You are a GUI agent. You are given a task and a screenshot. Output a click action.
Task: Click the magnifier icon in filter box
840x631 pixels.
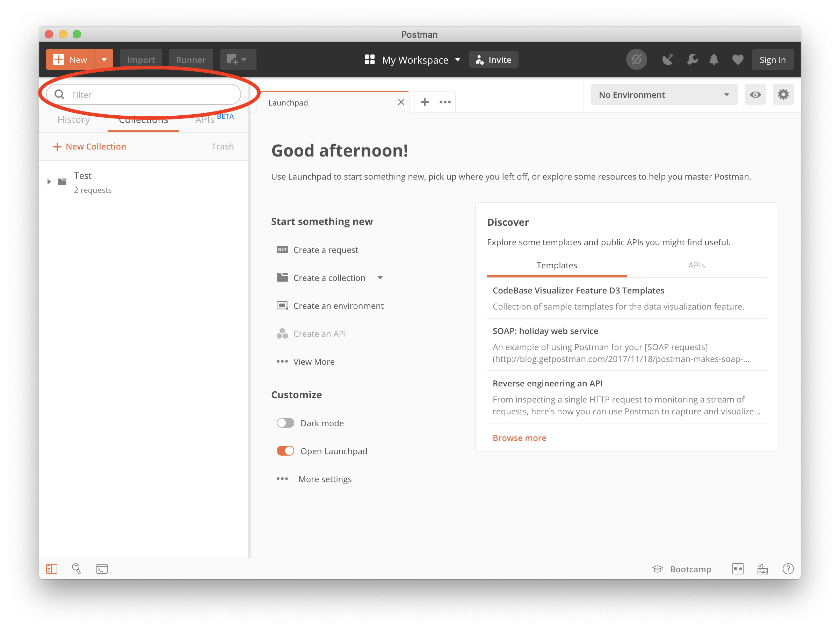(x=59, y=95)
